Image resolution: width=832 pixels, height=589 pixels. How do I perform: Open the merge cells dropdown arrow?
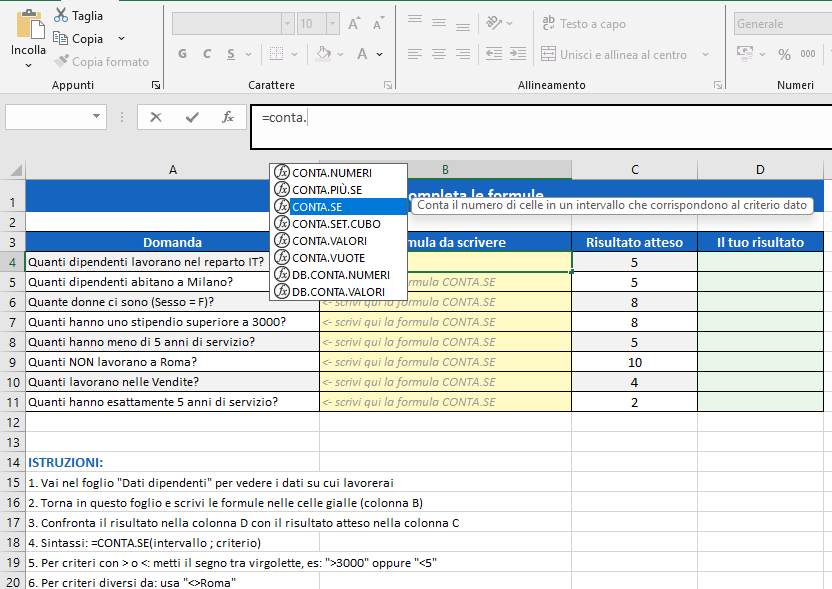point(705,54)
